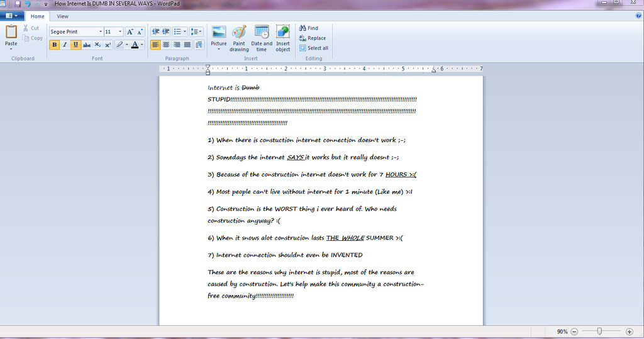The image size is (644, 339).
Task: Open the line spacing dropdown
Action: (x=196, y=31)
